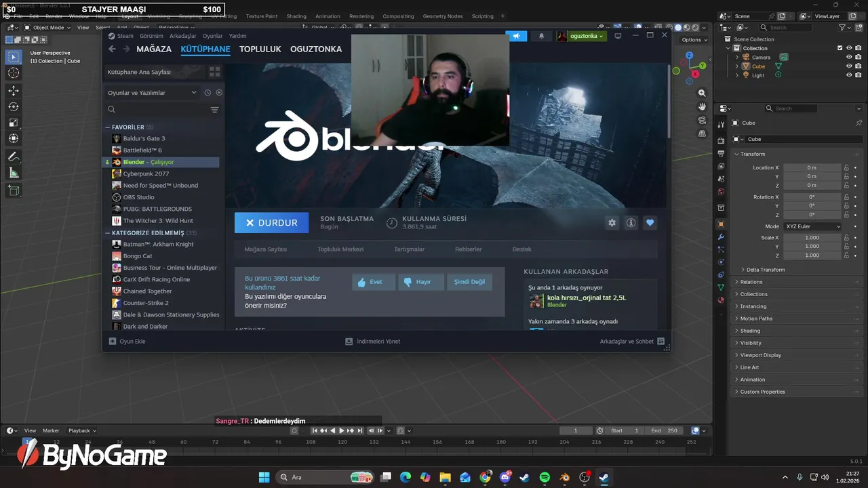Click the Steam library grid view icon
Viewport: 868px width, 488px height.
tap(214, 72)
